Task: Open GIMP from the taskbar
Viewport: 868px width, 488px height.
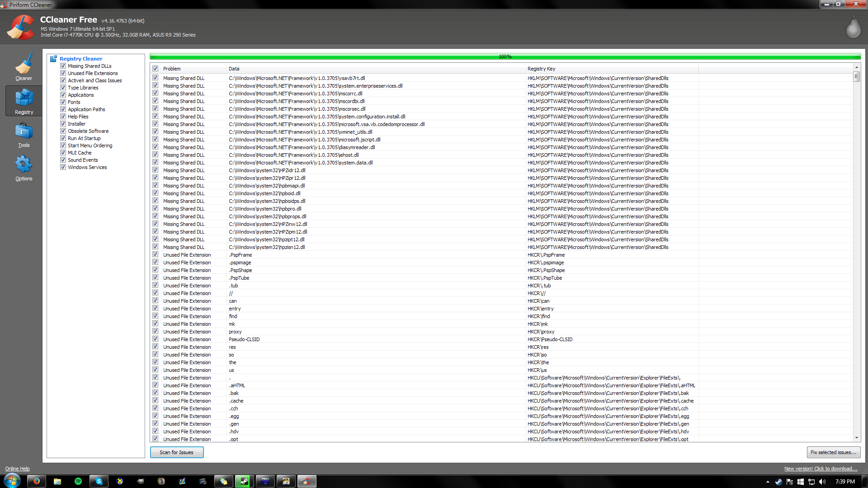Action: pyautogui.click(x=141, y=481)
